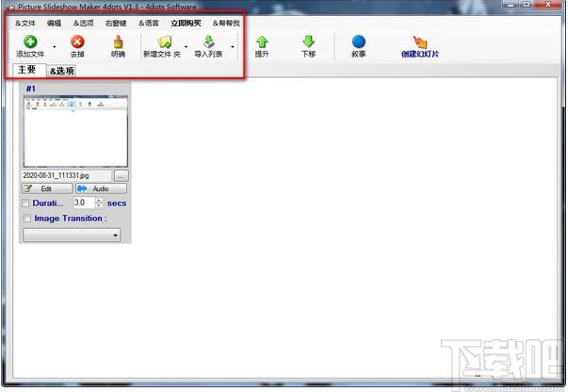Maximize the Picture Slideshow Maker window
This screenshot has width=568, height=392.
(x=527, y=5)
